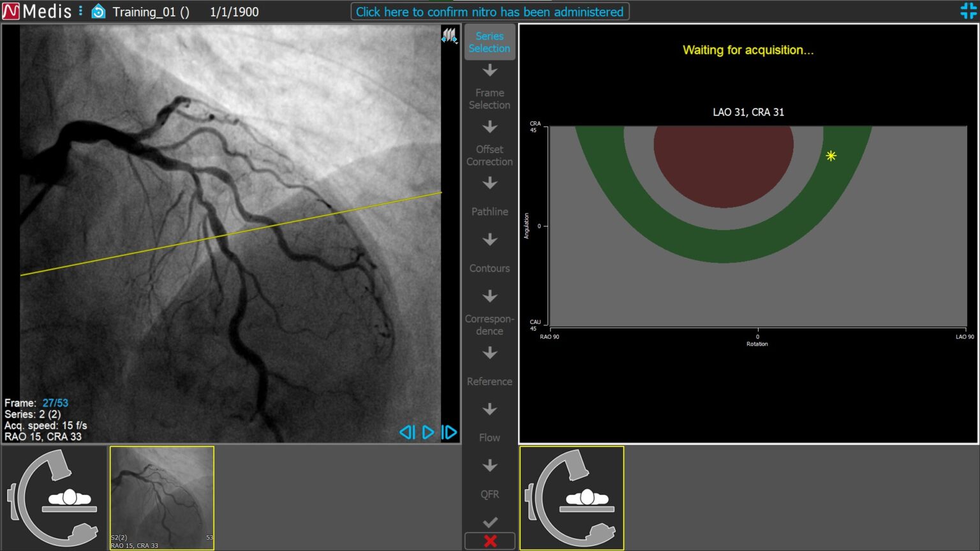Click the blue full-screen arrows icon
Screen dimensions: 980x551
pos(968,11)
